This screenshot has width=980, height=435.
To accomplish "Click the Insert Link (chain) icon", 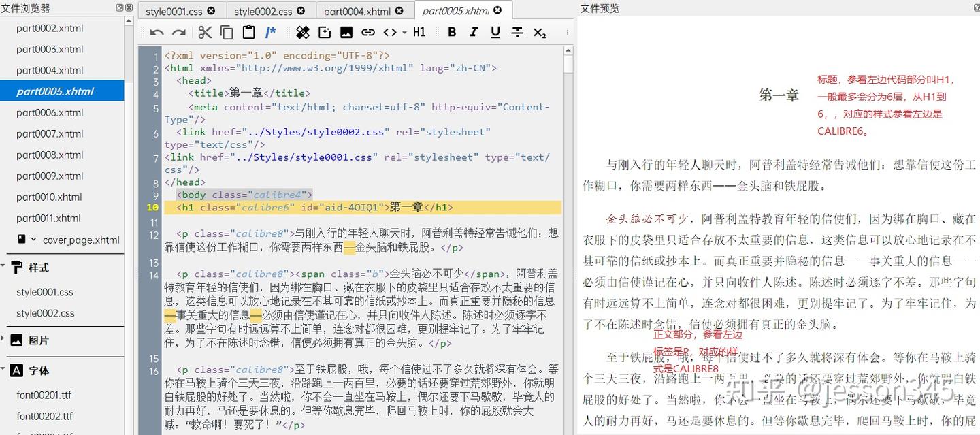I will coord(368,32).
